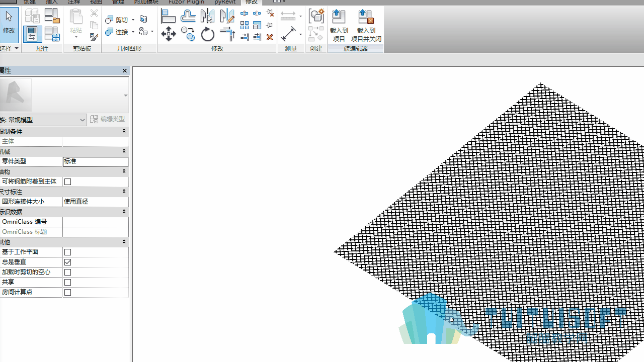Enable the 基于工作平面 checkbox
This screenshot has width=644, height=362.
tap(68, 252)
